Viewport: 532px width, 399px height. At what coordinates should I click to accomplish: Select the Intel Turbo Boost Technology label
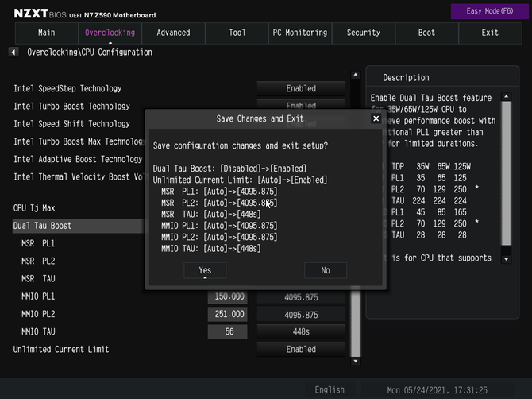pos(71,107)
